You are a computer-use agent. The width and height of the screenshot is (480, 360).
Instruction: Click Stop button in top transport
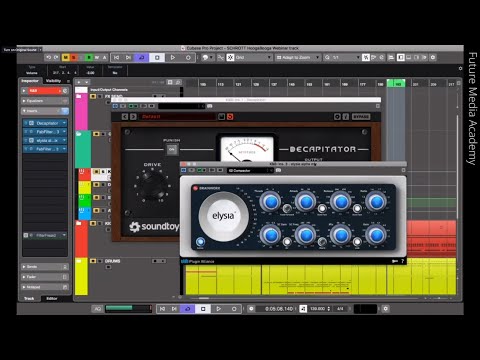[157, 58]
